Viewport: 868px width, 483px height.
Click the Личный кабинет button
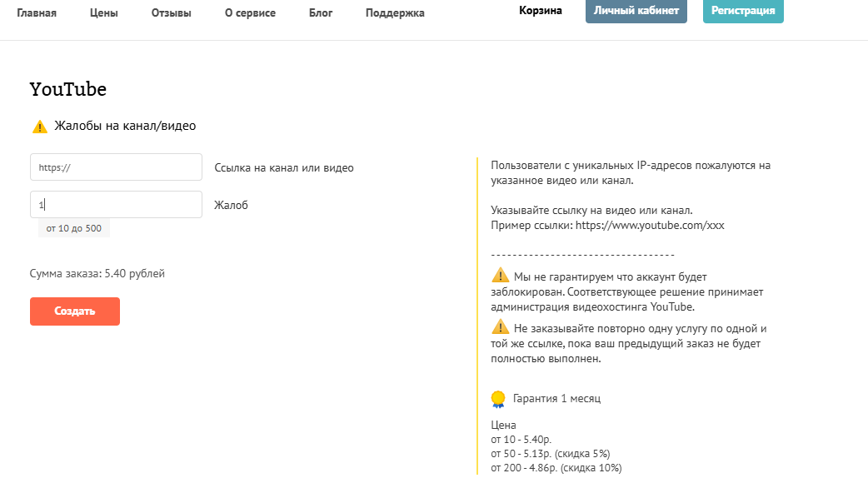(636, 11)
